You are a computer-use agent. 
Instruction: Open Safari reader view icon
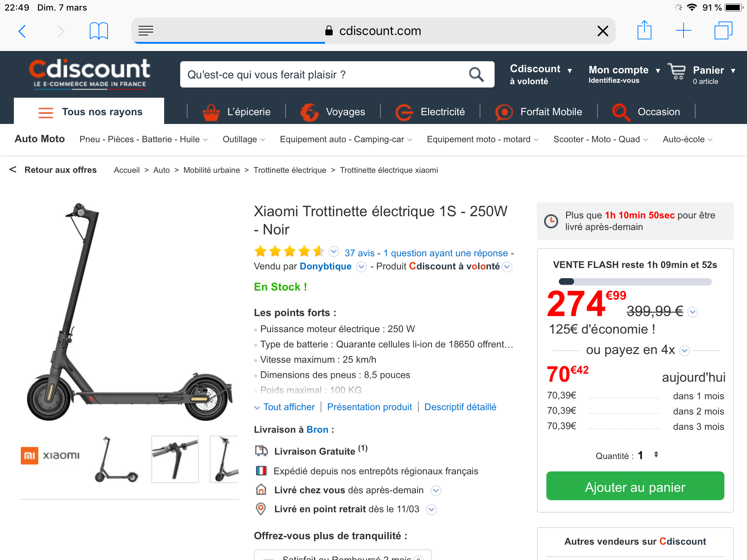tap(146, 31)
